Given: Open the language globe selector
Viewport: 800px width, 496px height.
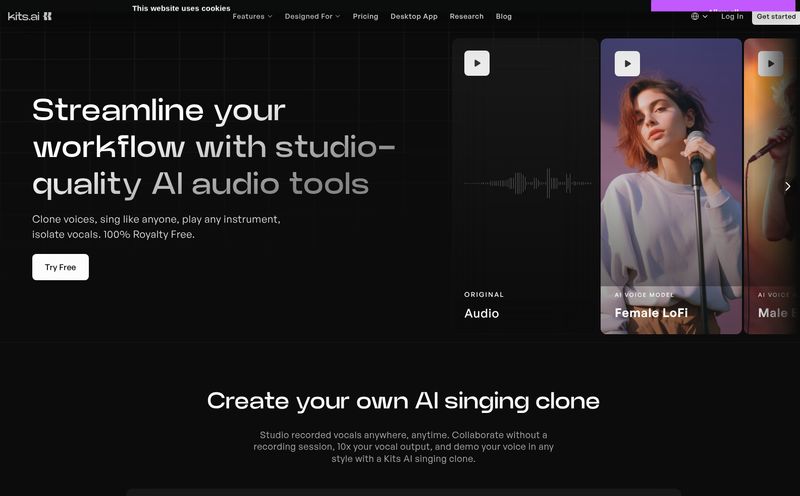Looking at the screenshot, I should [x=699, y=16].
